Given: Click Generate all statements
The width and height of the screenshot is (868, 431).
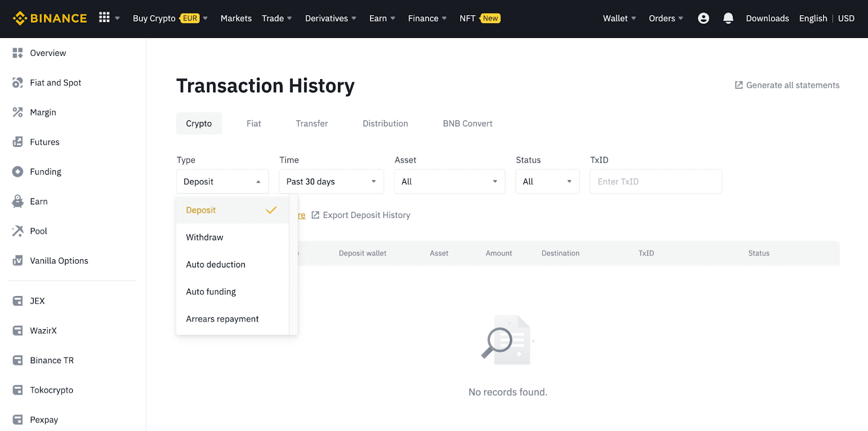Looking at the screenshot, I should 787,85.
